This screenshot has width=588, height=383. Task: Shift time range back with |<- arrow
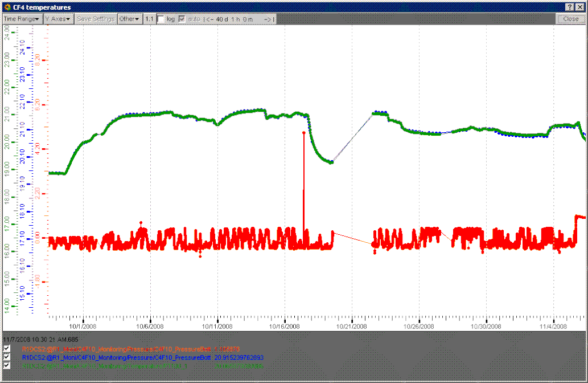(209, 19)
